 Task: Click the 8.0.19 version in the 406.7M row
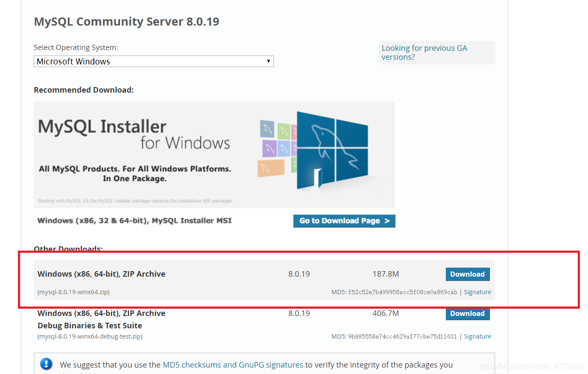click(x=299, y=313)
